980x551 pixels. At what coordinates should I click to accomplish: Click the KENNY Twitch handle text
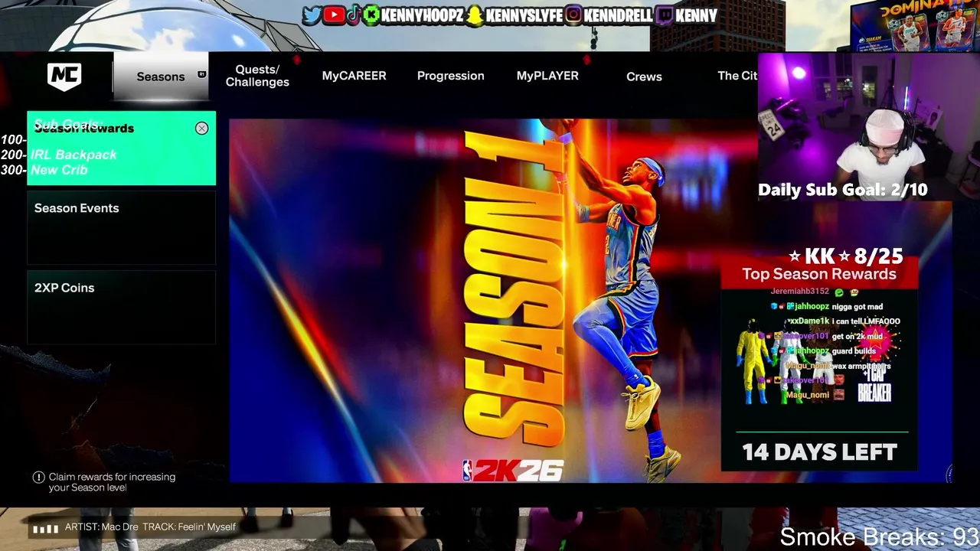pos(696,15)
